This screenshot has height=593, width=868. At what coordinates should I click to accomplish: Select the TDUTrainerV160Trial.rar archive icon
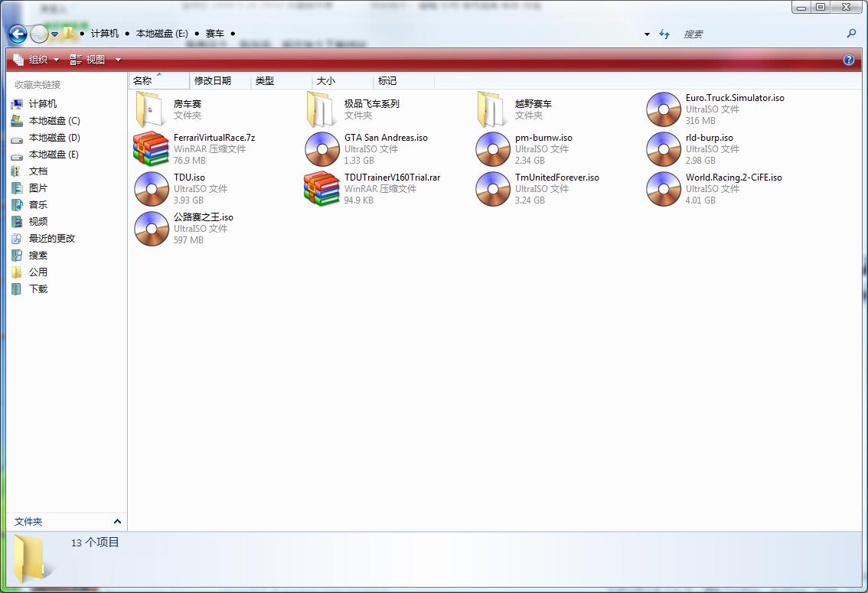tap(321, 189)
